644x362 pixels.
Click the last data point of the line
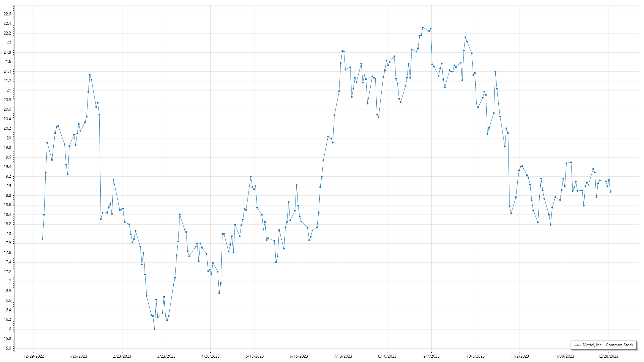[x=610, y=192]
